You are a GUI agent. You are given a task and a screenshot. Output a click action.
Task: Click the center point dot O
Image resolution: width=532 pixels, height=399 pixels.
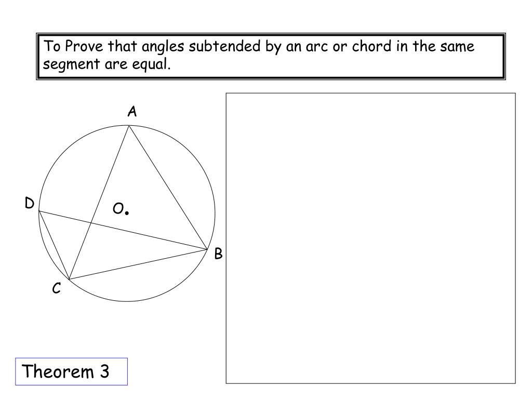click(x=127, y=213)
